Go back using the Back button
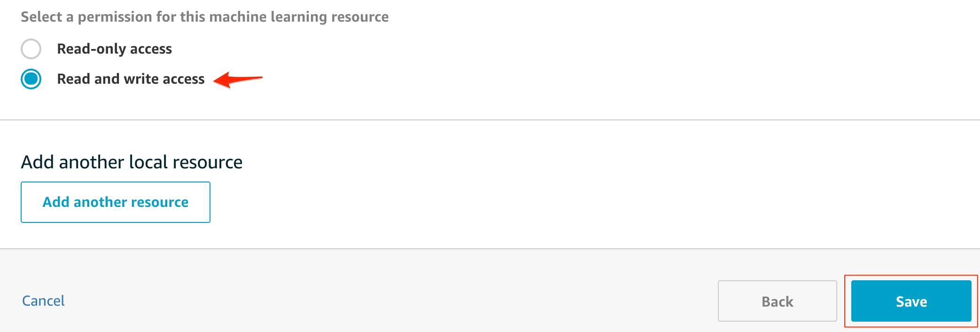This screenshot has height=332, width=980. pos(777,301)
